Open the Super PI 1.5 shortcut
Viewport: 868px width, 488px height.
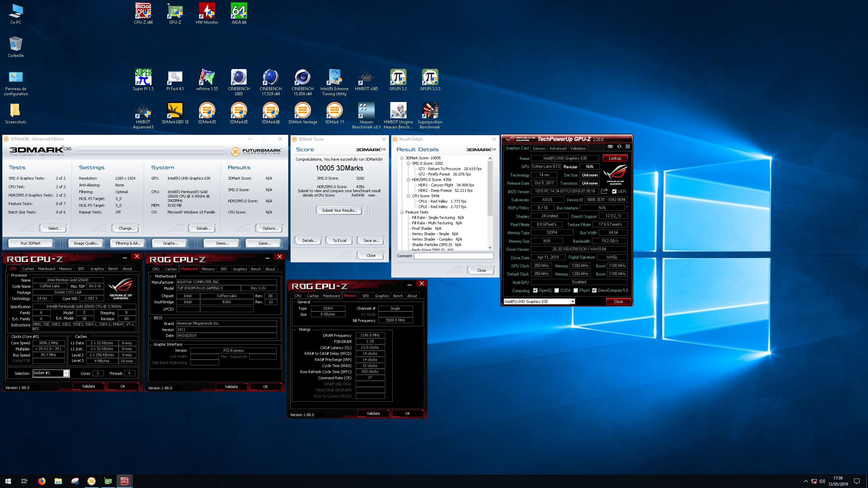tap(143, 80)
